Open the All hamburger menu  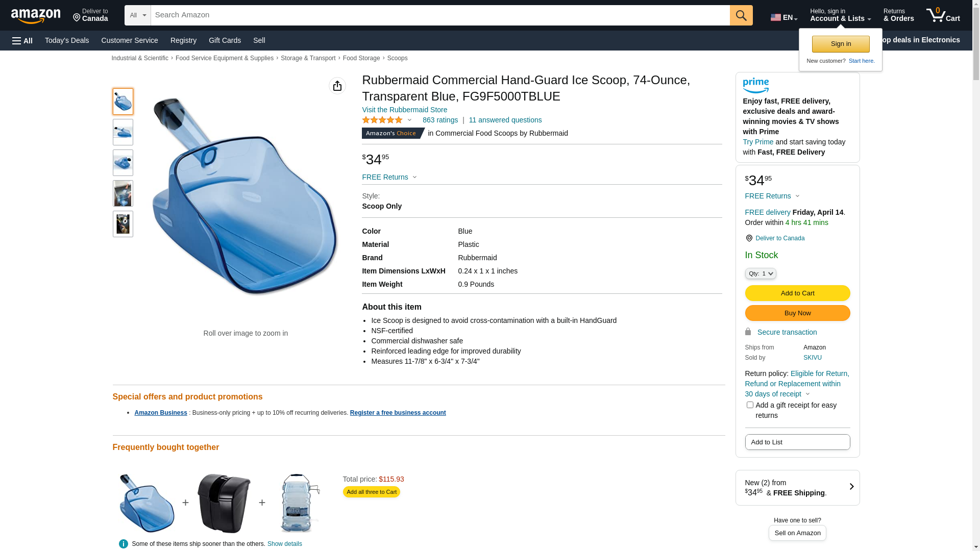[x=22, y=41]
